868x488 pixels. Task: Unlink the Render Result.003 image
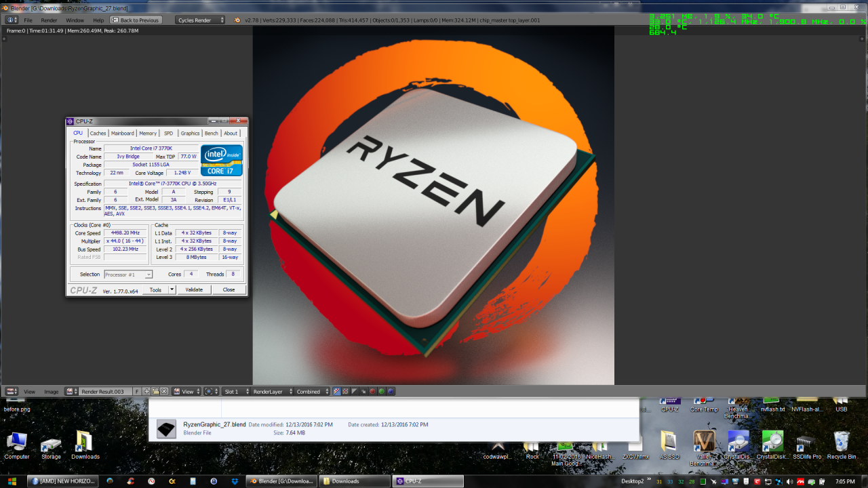[164, 391]
